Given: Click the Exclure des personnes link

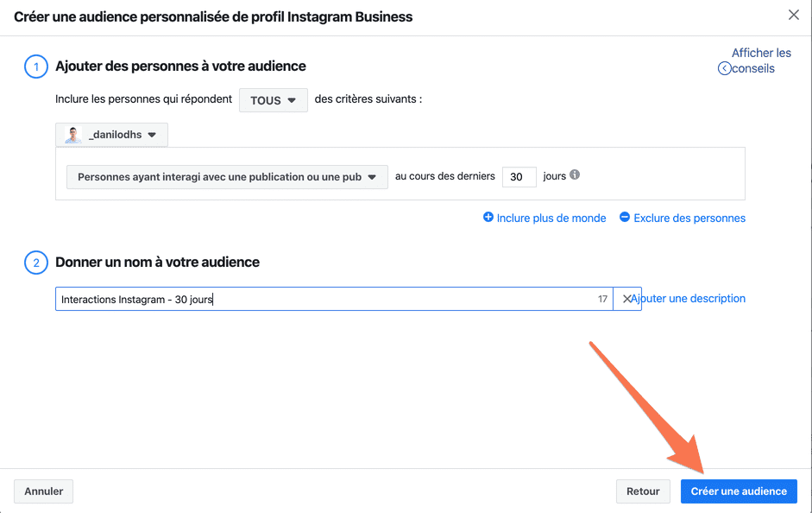Looking at the screenshot, I should coord(689,218).
